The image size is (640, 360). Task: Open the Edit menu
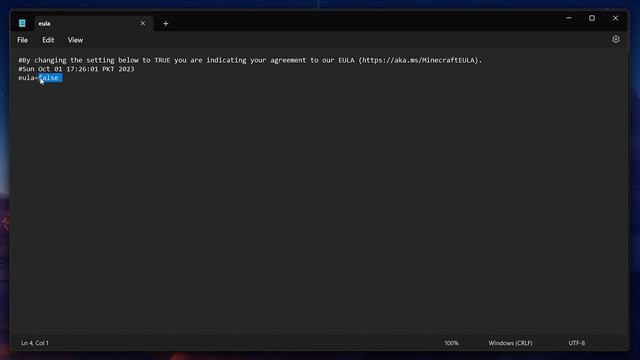(x=48, y=40)
